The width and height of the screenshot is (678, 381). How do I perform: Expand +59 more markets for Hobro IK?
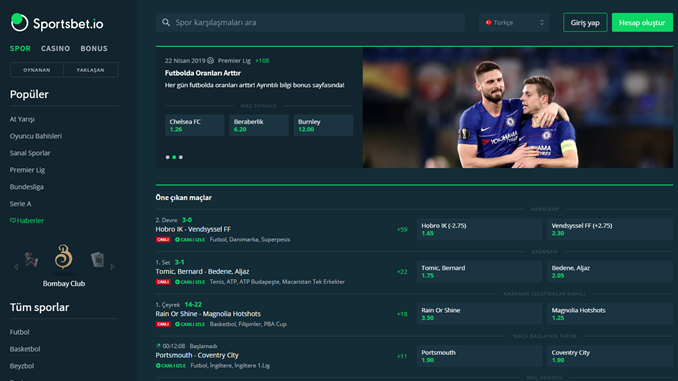pos(402,230)
